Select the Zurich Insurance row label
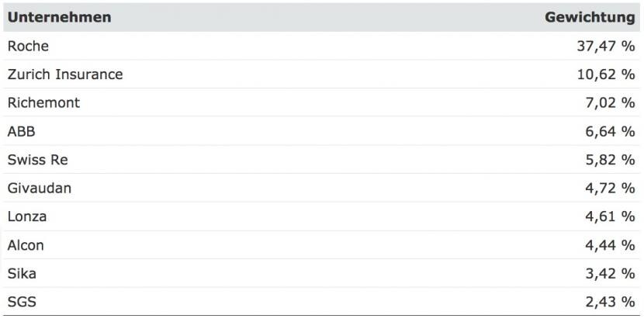 click(65, 74)
